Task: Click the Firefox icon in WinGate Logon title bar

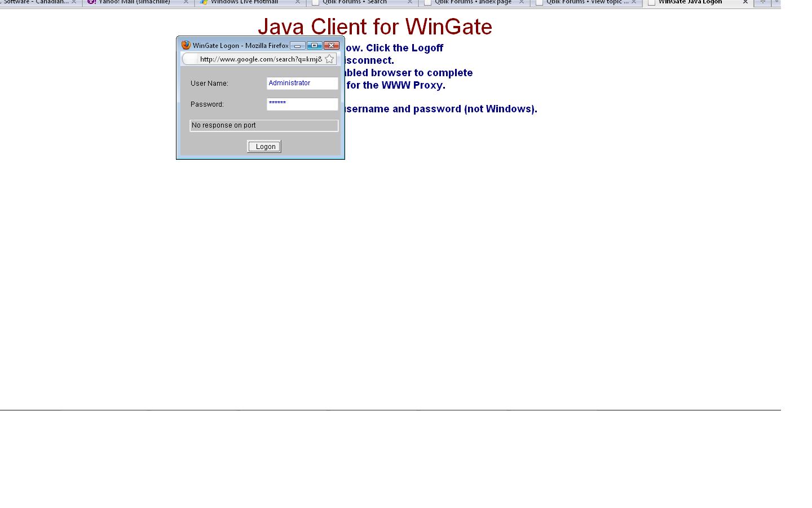Action: pos(186,45)
